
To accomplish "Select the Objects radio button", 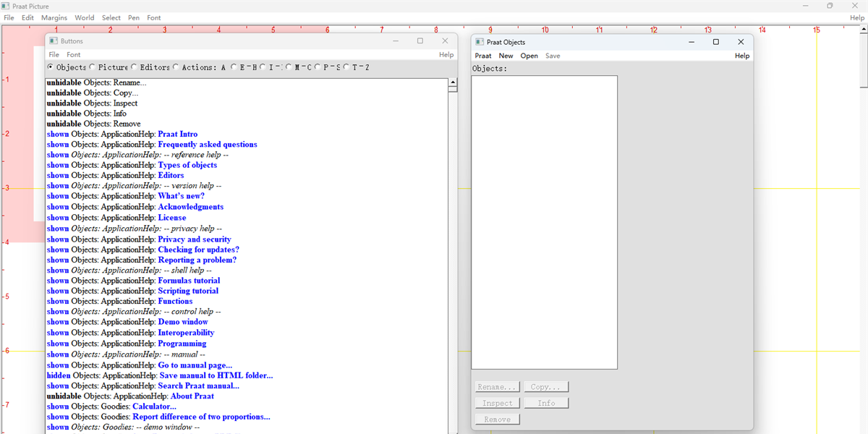I will click(49, 67).
